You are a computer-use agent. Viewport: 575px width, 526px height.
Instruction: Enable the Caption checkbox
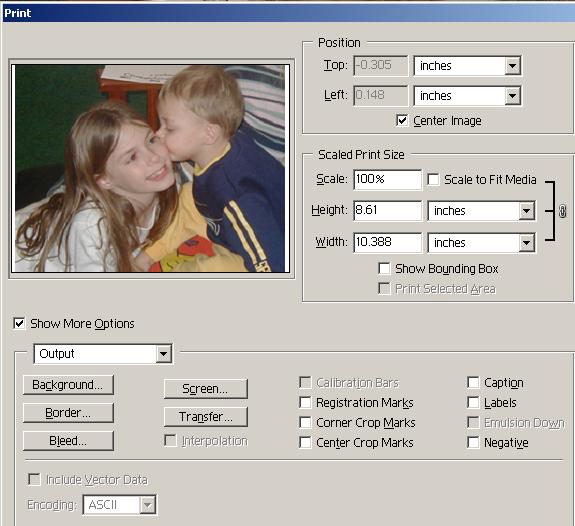(473, 382)
